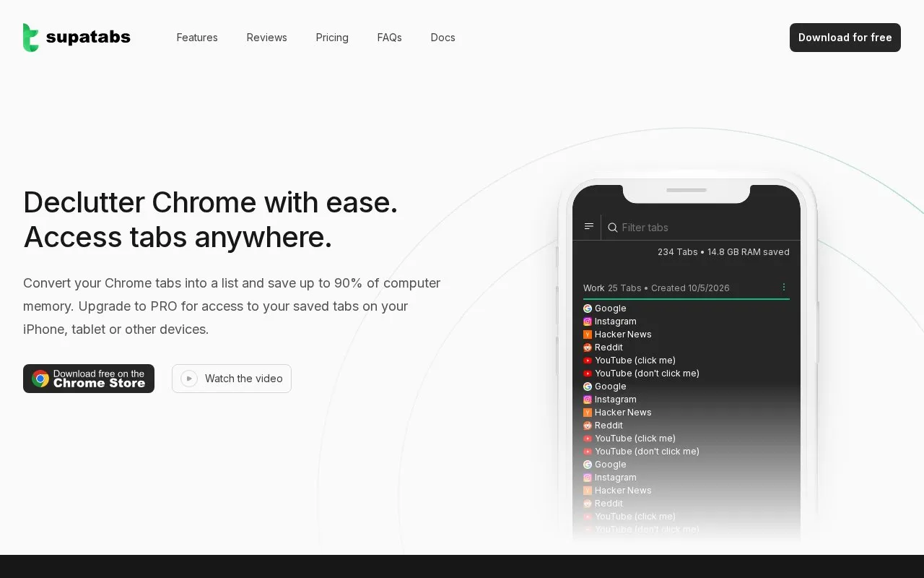Click the Download free on Chrome Store badge
The height and width of the screenshot is (578, 924).
click(x=89, y=379)
